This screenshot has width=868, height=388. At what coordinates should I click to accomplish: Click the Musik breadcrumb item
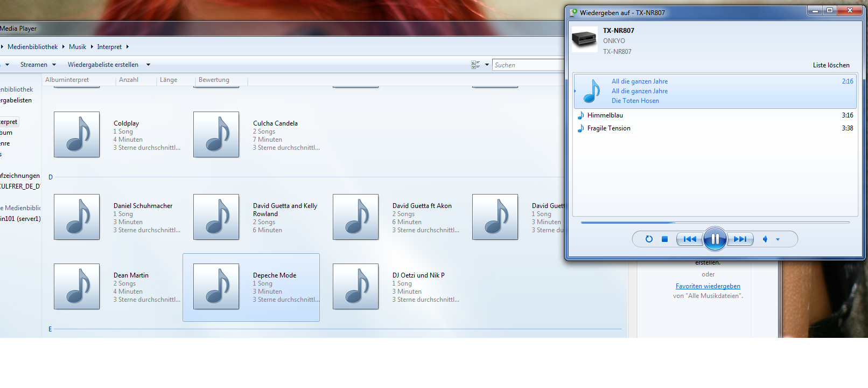(x=78, y=47)
